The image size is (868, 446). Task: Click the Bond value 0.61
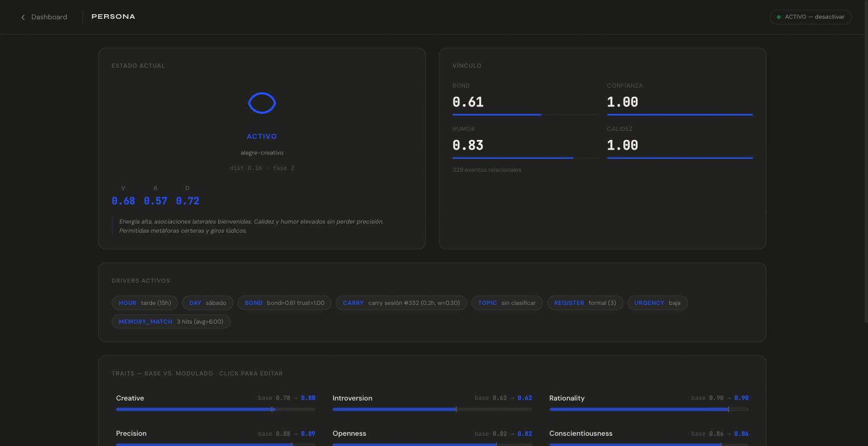[468, 102]
